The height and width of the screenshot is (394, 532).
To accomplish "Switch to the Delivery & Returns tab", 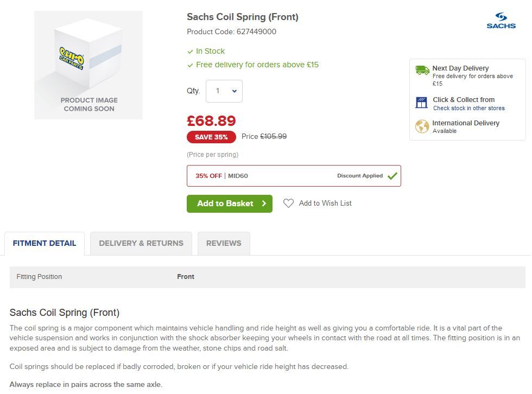I will (x=141, y=243).
